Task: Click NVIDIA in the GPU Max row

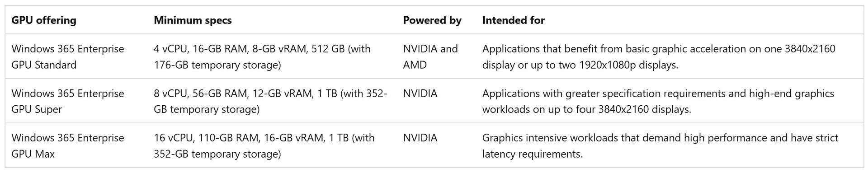Action: click(420, 138)
